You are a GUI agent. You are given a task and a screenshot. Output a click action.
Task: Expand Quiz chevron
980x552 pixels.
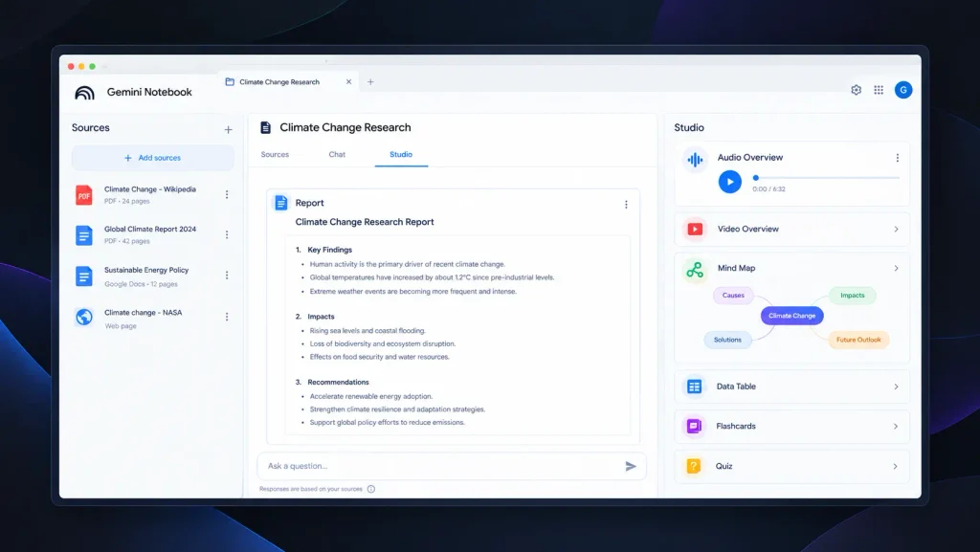pyautogui.click(x=896, y=467)
